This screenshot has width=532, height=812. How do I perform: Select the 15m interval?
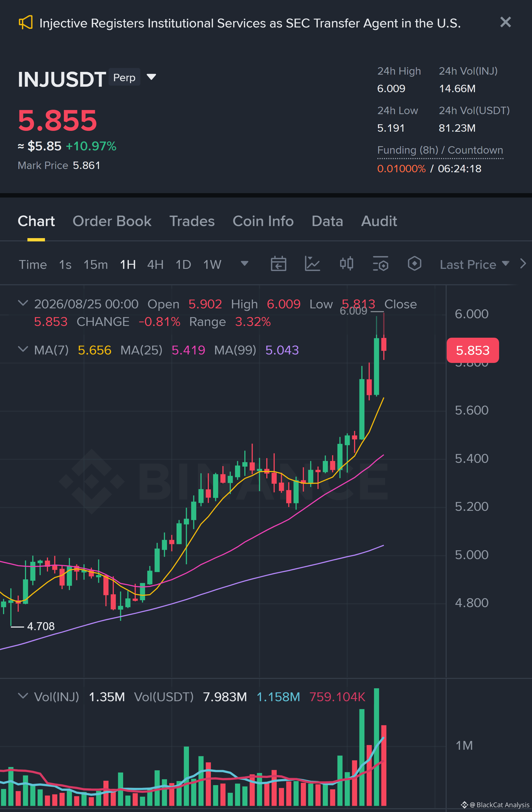click(x=95, y=264)
